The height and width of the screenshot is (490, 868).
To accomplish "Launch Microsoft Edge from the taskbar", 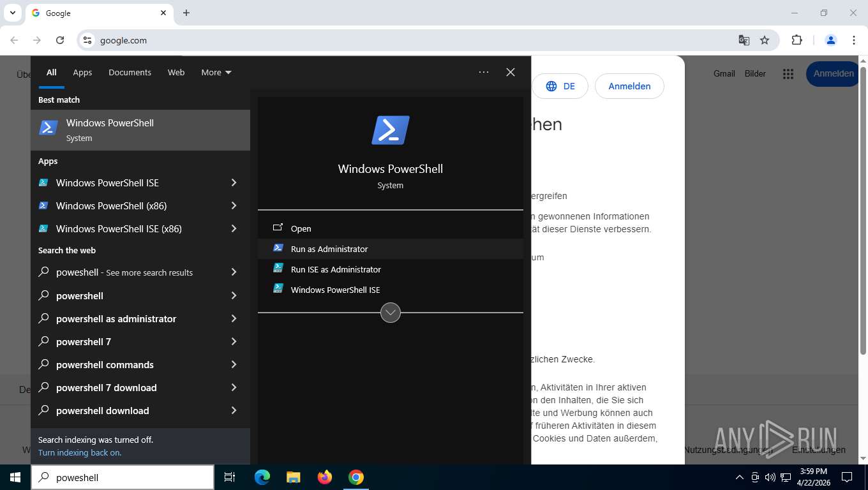I will (262, 477).
